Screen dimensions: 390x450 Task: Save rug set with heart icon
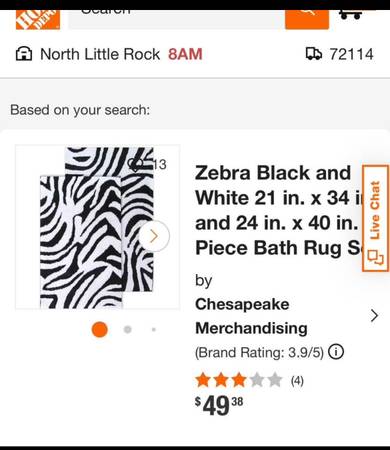tap(136, 164)
